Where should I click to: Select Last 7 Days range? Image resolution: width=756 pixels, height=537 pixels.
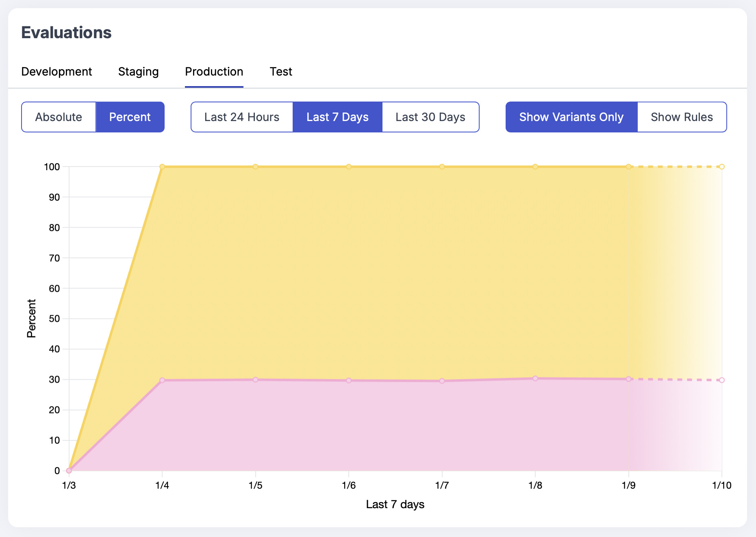click(337, 117)
